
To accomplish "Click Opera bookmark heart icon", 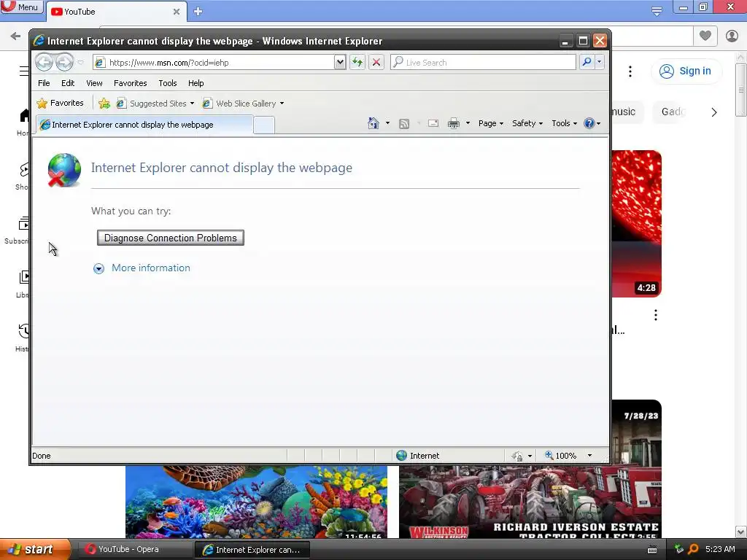I will [x=705, y=36].
